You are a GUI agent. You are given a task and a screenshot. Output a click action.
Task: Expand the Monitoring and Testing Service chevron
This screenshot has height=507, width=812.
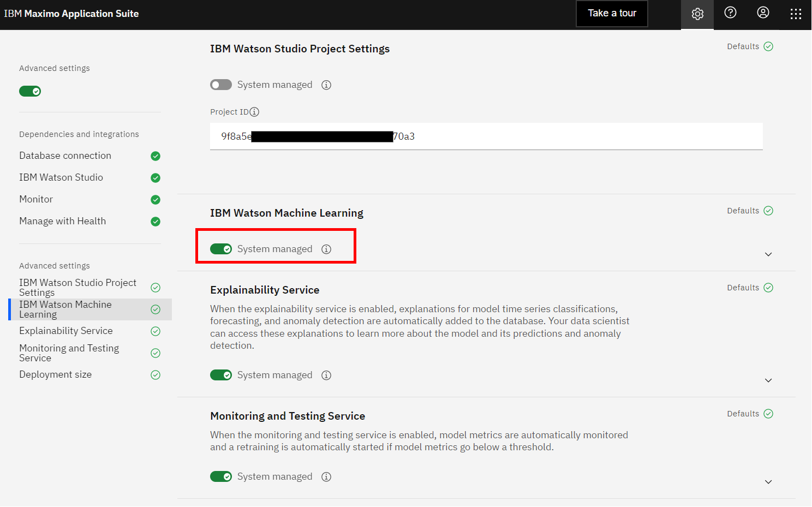point(768,482)
